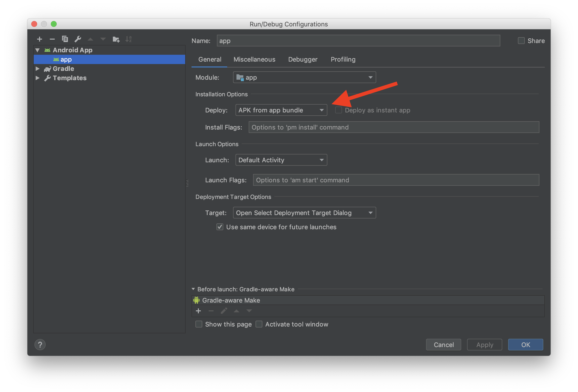
Task: Open help with question mark button
Action: tap(40, 345)
